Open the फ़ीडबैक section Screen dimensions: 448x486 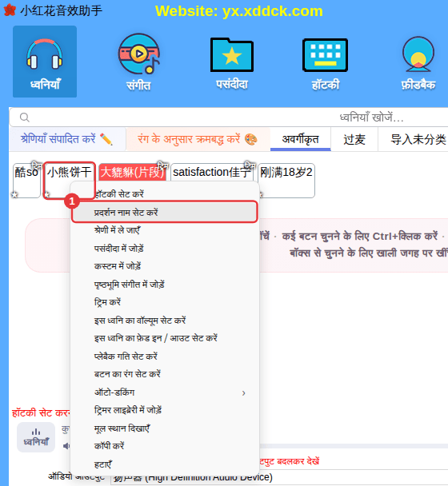[418, 63]
